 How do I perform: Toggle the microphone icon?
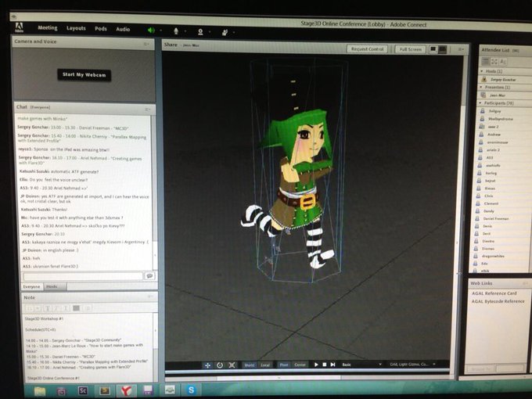point(176,31)
